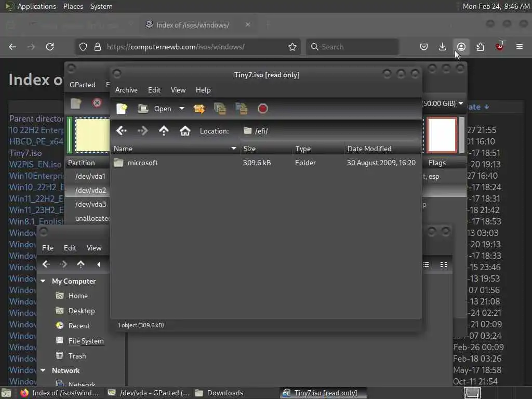532x399 pixels.
Task: Go forward in the file manager
Action: point(63,264)
